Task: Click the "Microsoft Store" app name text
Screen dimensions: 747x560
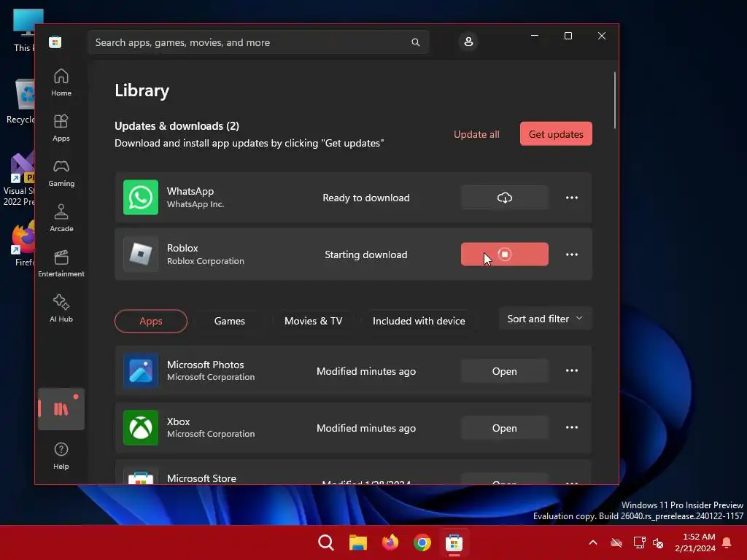Action: [x=201, y=478]
